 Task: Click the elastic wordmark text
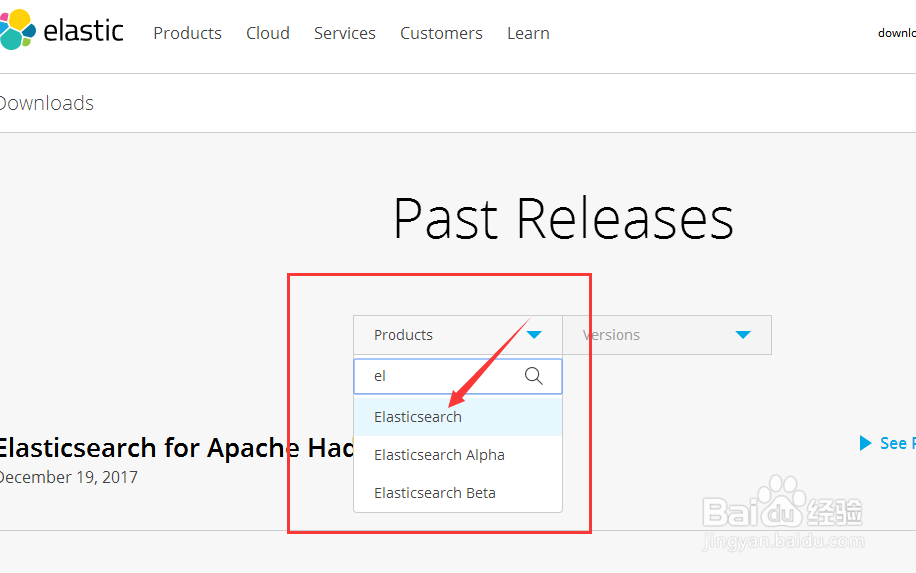click(x=84, y=31)
